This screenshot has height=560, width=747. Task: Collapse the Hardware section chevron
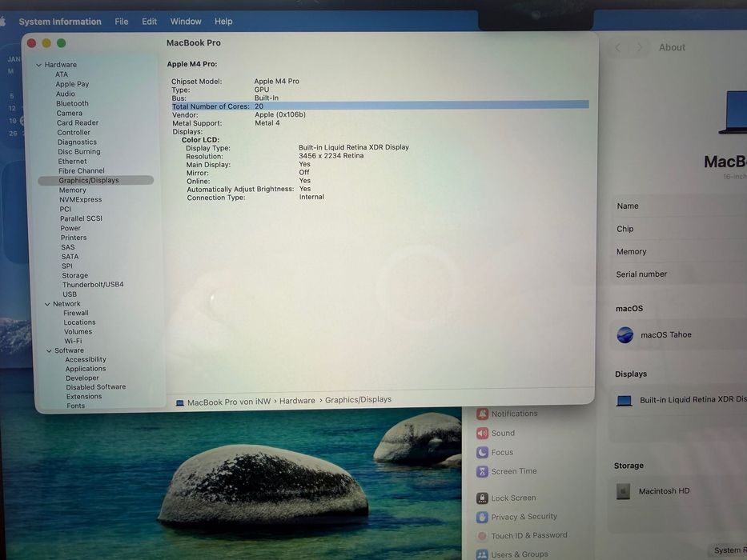pos(38,65)
